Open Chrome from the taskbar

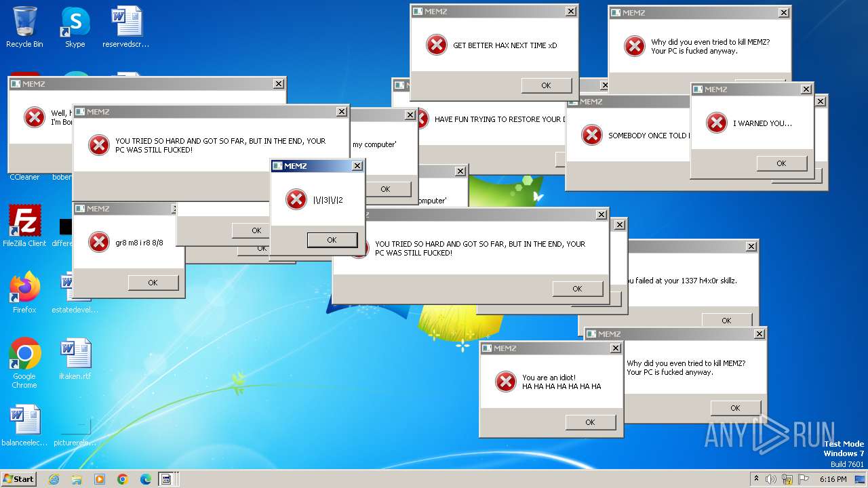(123, 479)
